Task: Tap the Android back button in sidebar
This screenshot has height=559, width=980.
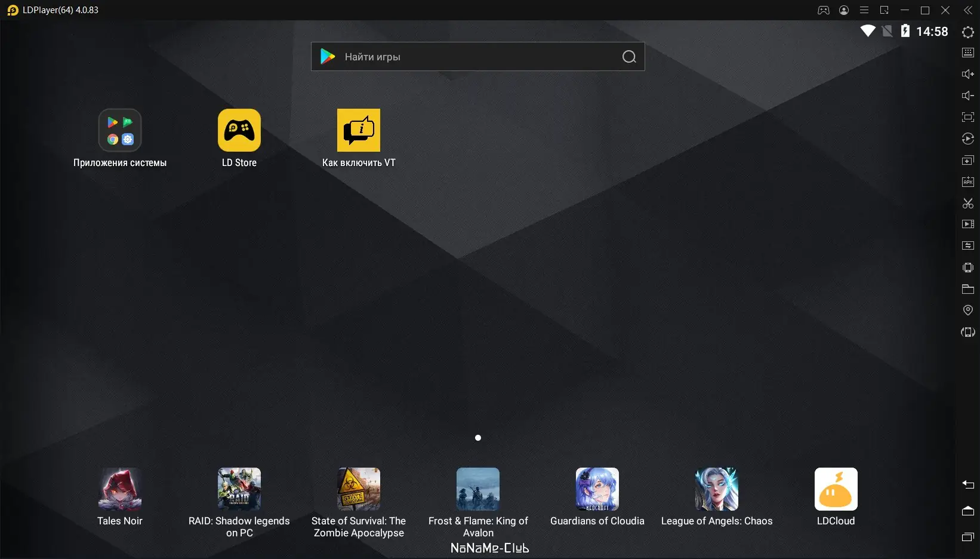Action: [968, 484]
